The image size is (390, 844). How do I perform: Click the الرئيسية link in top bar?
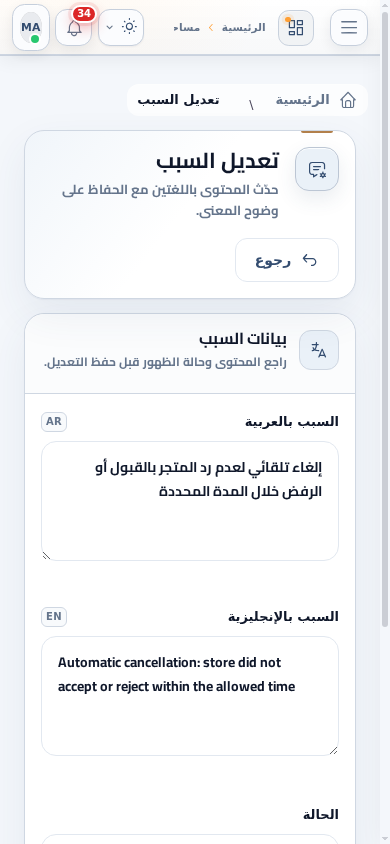244,27
